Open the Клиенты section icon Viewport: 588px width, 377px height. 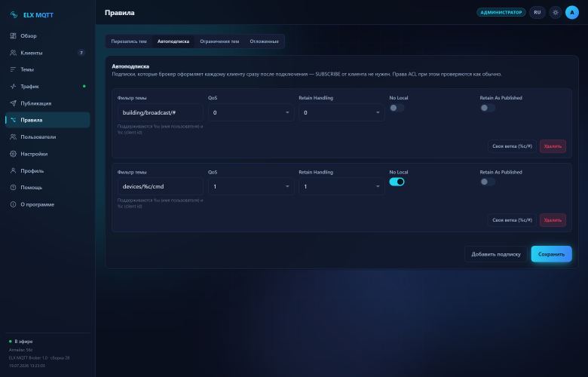pos(13,53)
